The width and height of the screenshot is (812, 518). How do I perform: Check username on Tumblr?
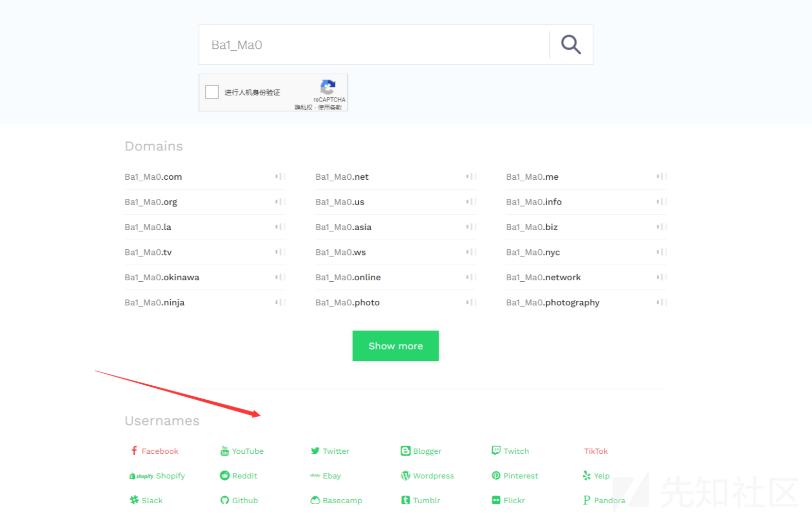coord(421,500)
